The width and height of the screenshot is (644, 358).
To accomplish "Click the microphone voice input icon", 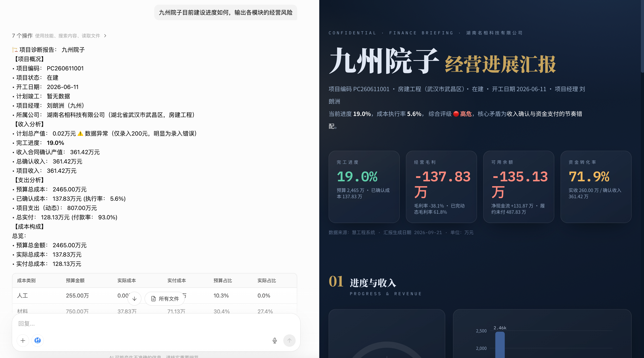I will (x=275, y=341).
